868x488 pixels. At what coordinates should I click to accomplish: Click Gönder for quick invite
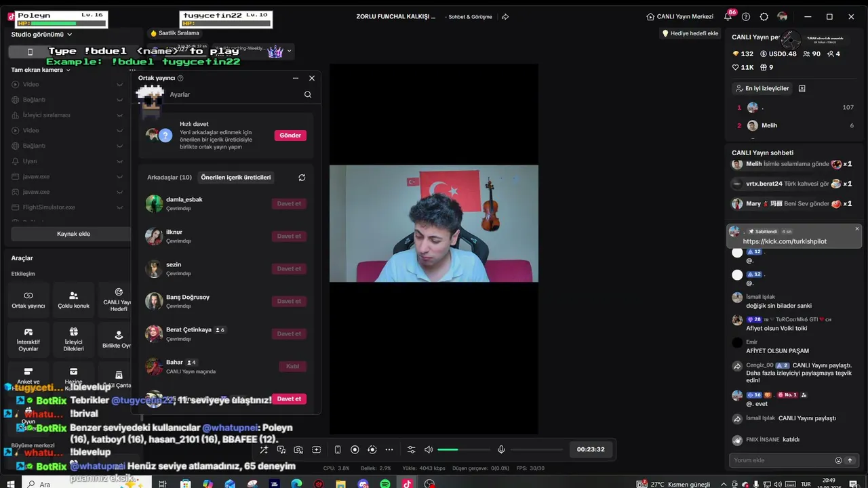point(290,136)
